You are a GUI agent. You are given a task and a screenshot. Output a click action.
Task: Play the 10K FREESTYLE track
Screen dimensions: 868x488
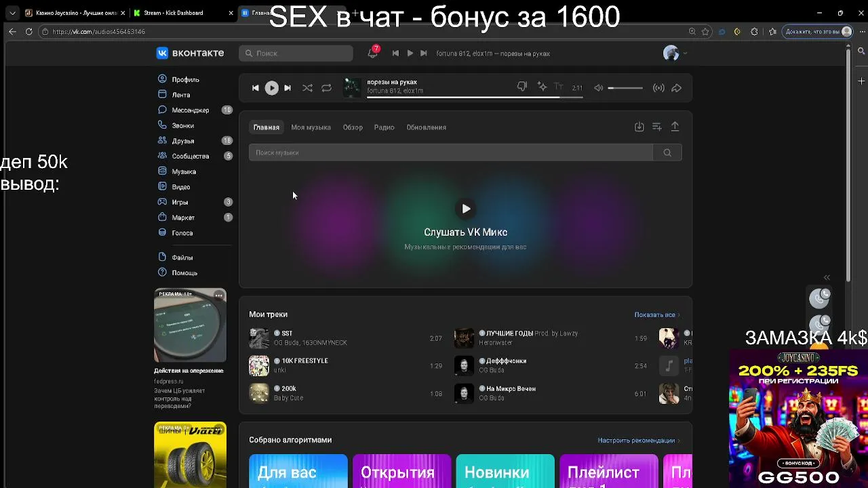259,366
